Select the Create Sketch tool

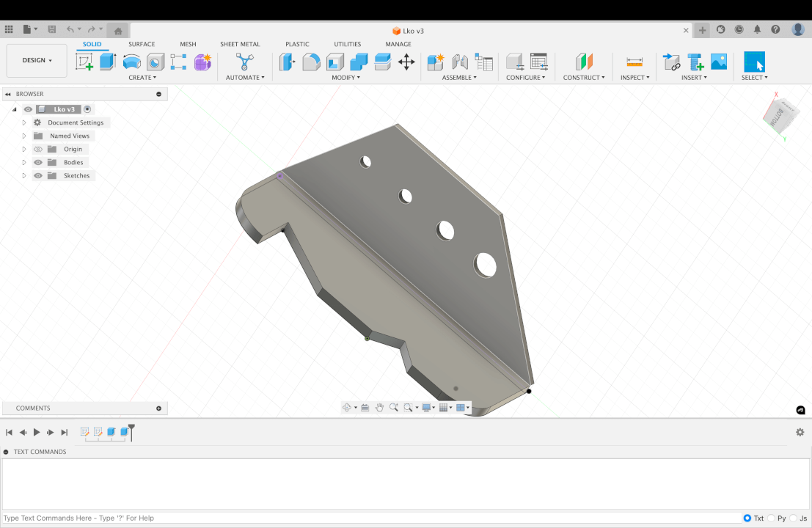(83, 62)
